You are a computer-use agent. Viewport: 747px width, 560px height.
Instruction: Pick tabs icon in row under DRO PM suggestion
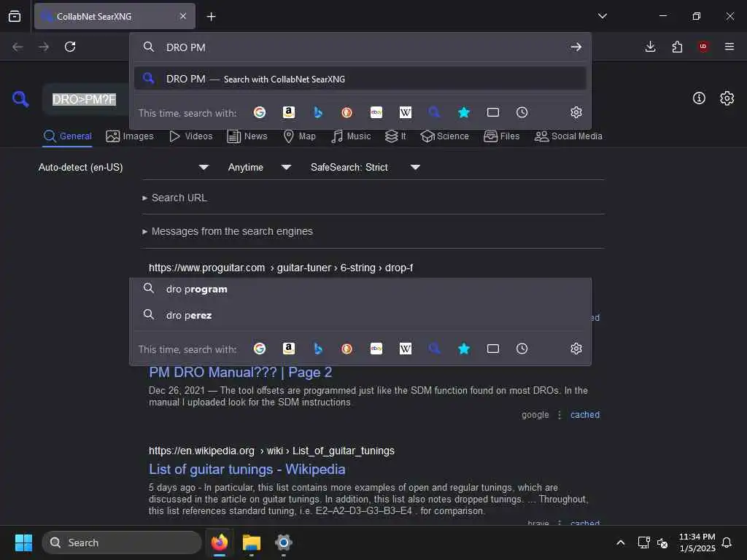493,112
